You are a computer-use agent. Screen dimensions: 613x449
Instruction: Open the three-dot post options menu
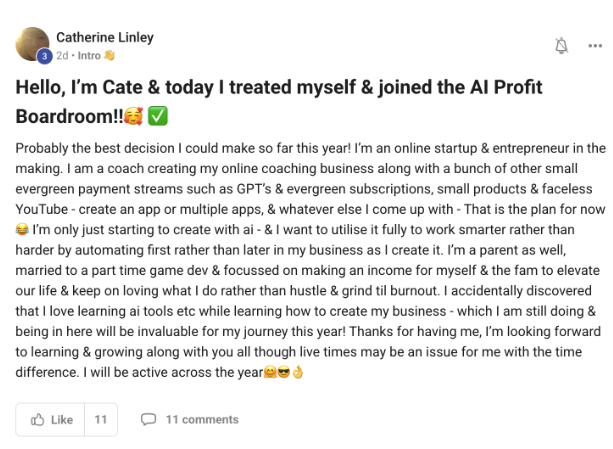coord(595,46)
